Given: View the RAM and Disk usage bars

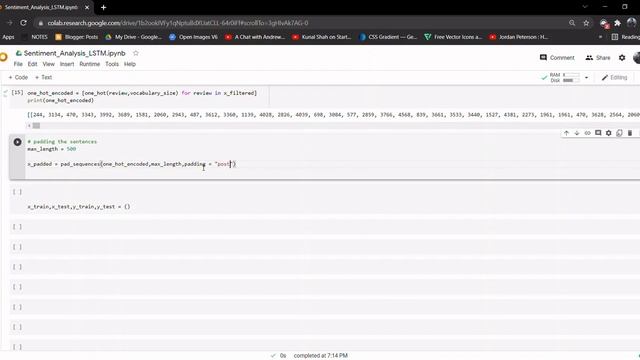Looking at the screenshot, I should [x=565, y=78].
